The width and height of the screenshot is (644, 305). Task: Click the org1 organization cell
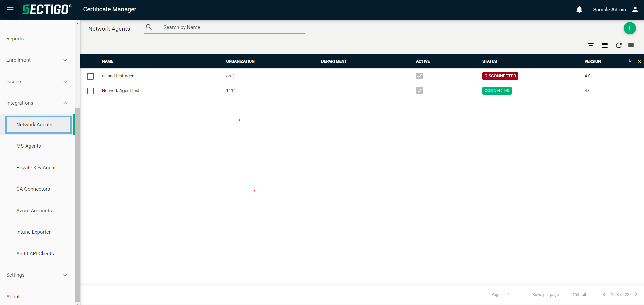230,76
